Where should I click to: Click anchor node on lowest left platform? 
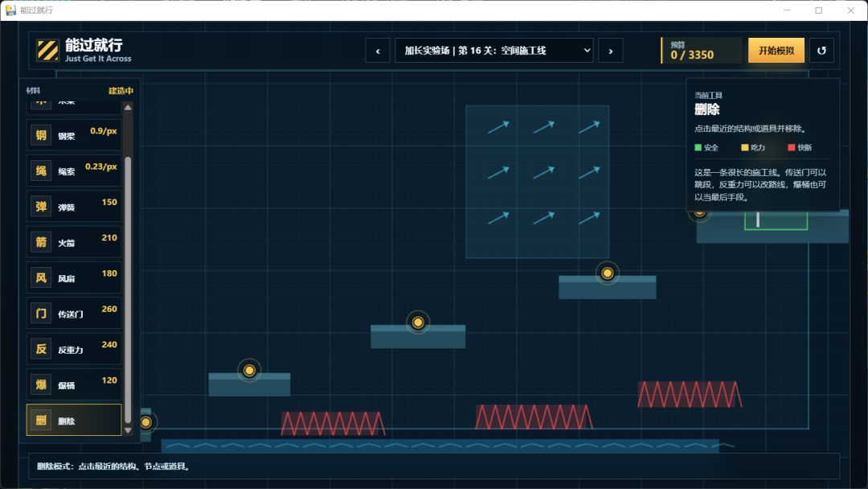[x=249, y=370]
